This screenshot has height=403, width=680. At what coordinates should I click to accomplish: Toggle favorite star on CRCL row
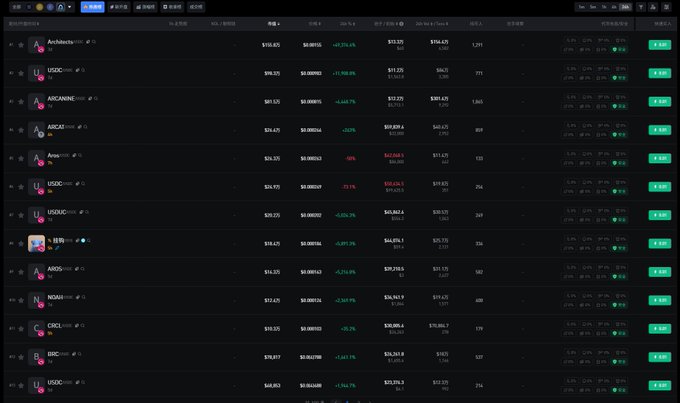pos(21,329)
